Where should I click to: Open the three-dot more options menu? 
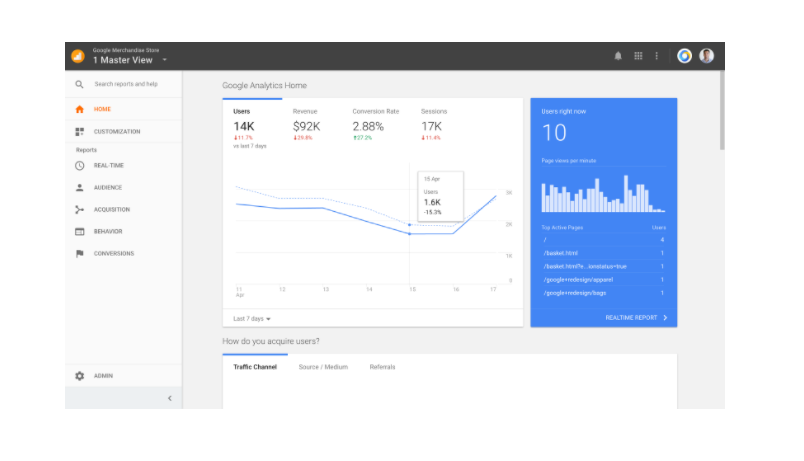coord(656,56)
